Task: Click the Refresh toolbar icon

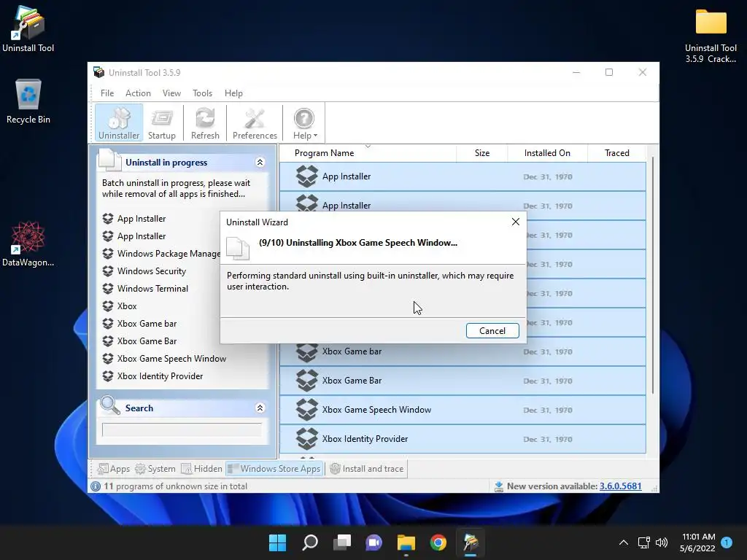Action: tap(205, 122)
